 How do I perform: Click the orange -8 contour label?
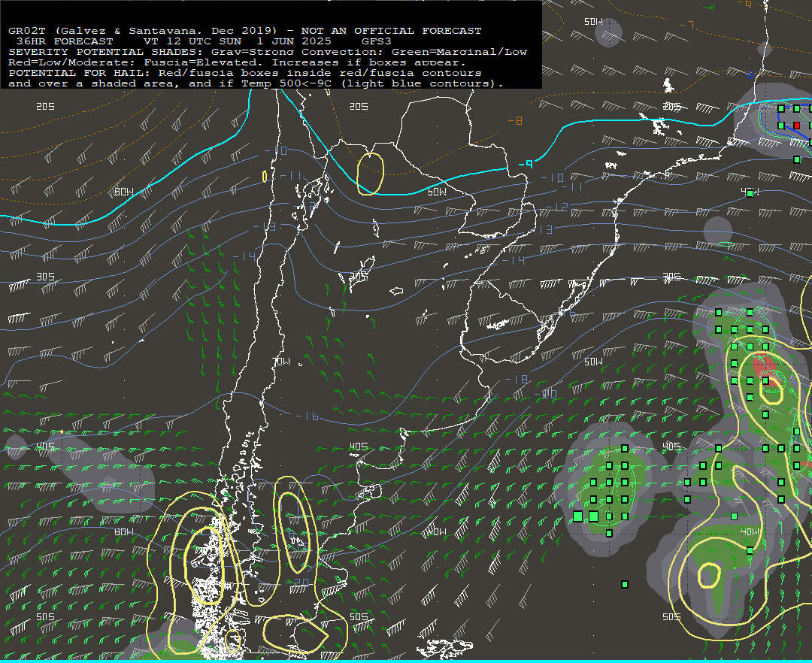[515, 120]
